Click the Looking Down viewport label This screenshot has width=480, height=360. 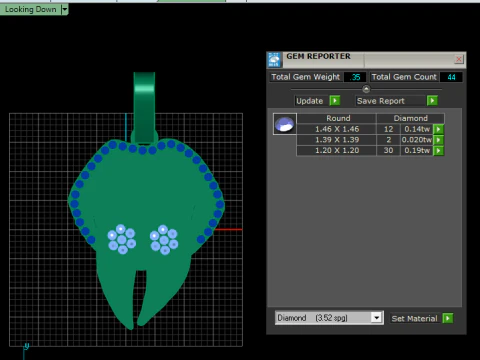tap(31, 9)
